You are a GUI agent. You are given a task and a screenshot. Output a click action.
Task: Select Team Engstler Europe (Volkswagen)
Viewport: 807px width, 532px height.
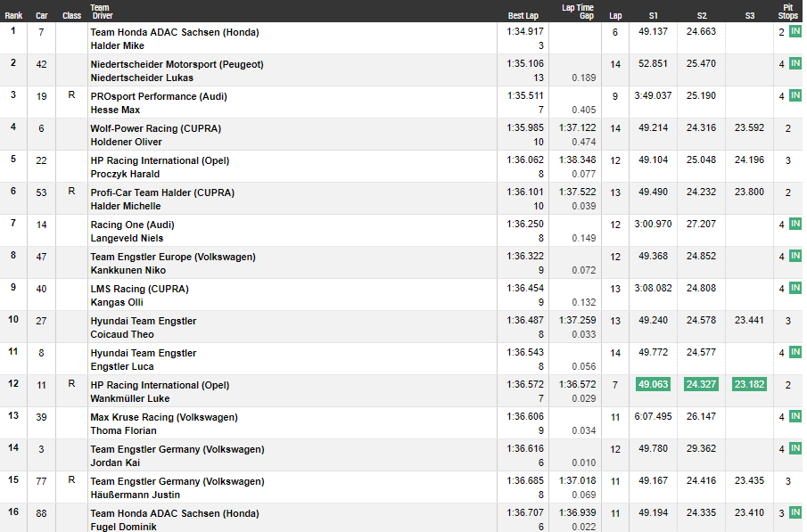tap(173, 257)
